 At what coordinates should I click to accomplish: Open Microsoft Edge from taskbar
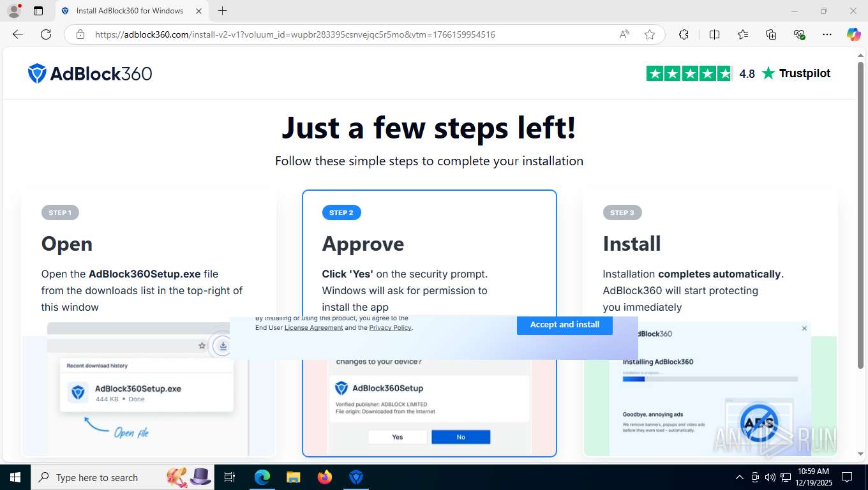click(262, 477)
